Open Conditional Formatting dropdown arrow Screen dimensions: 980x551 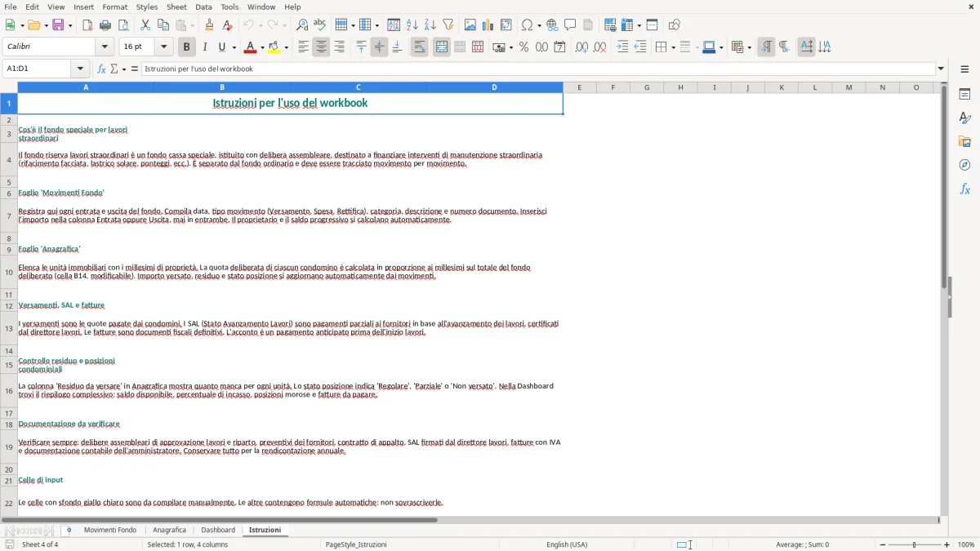(x=749, y=47)
